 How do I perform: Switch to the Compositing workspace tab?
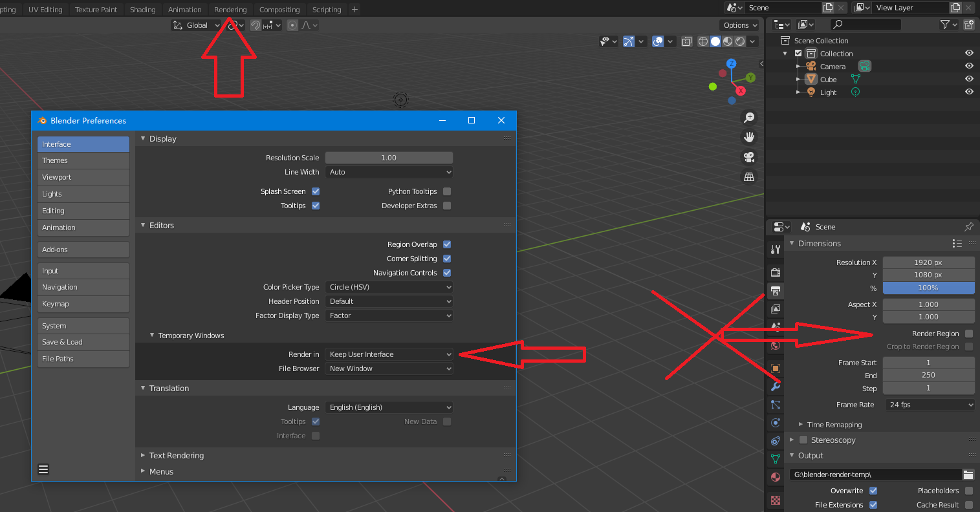(279, 10)
